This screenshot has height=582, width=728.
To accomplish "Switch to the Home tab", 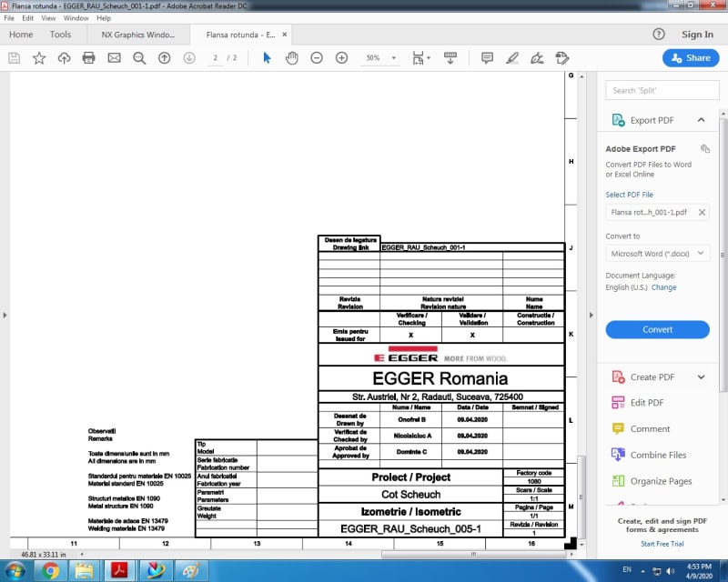I will [x=21, y=35].
